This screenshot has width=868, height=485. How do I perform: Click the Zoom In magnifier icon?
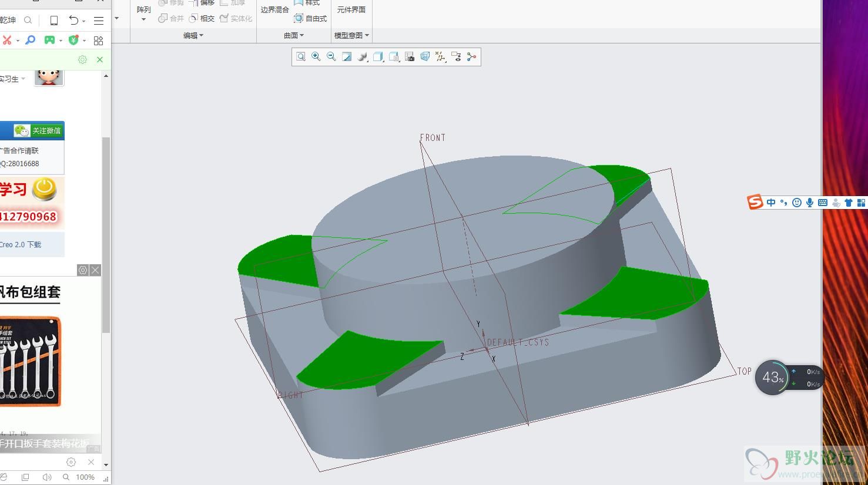tap(316, 57)
